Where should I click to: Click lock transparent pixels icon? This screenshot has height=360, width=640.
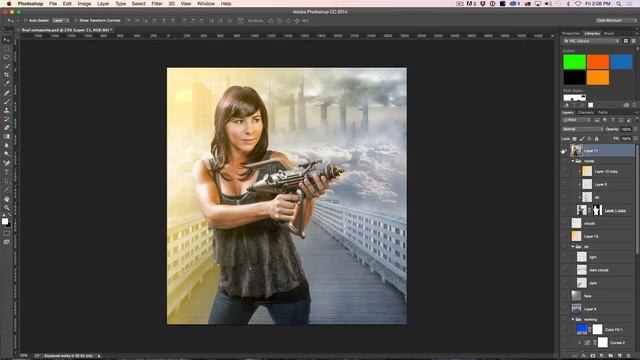574,139
